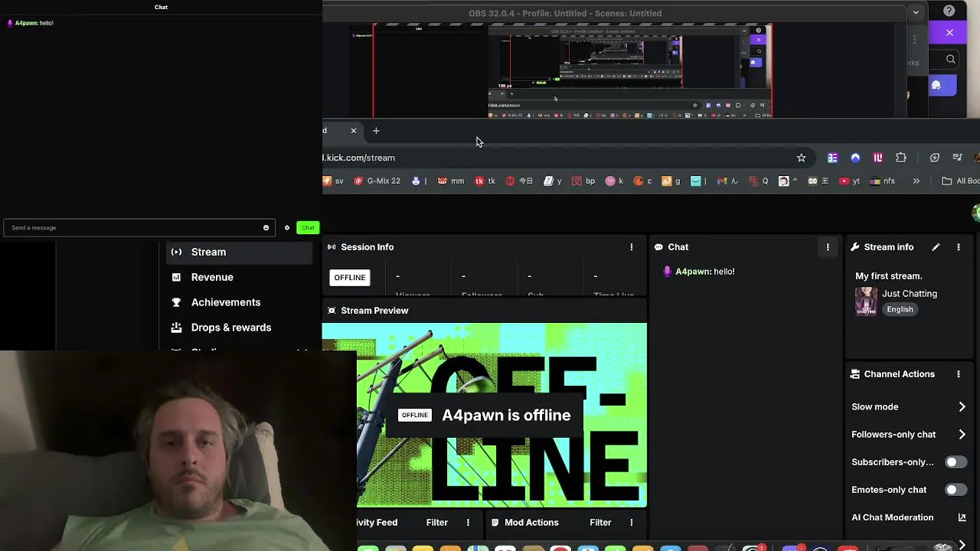Click the Session Info broadcast icon

(332, 247)
